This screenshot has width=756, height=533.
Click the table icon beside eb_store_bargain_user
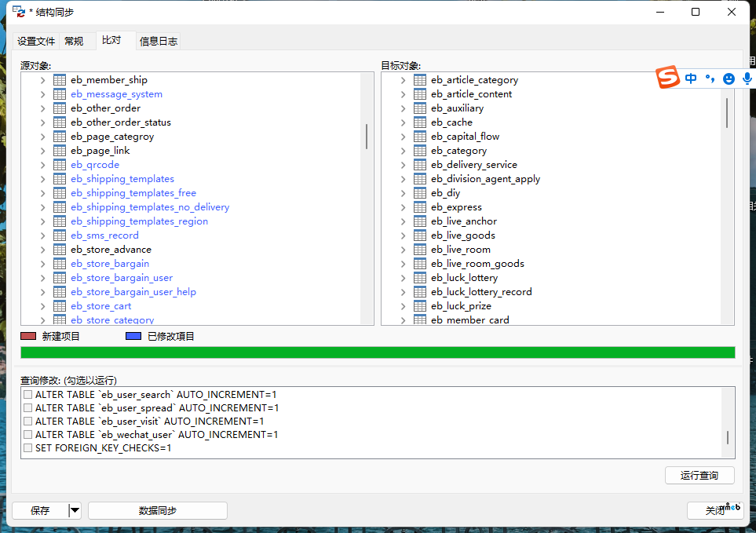tap(60, 278)
